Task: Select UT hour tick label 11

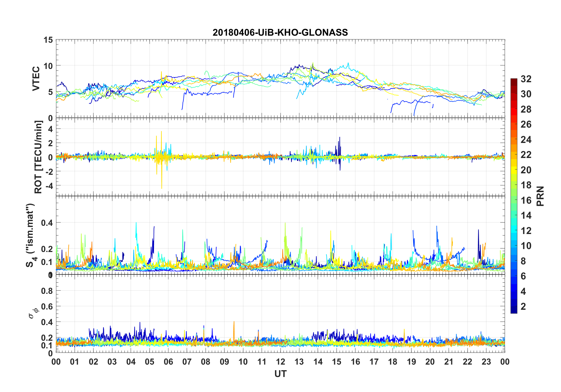Action: [x=262, y=362]
